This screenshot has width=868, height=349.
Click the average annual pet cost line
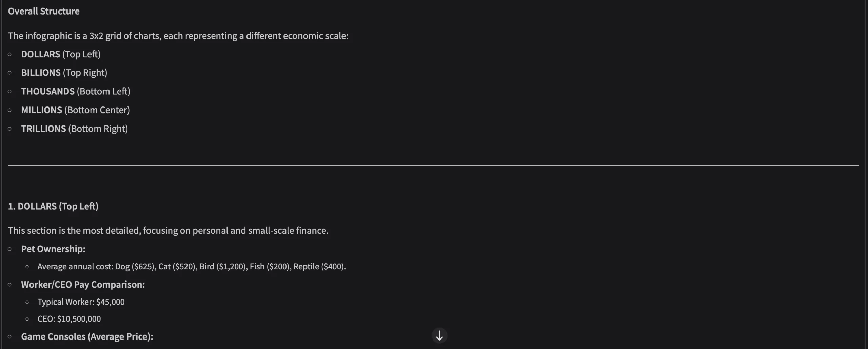tap(192, 267)
